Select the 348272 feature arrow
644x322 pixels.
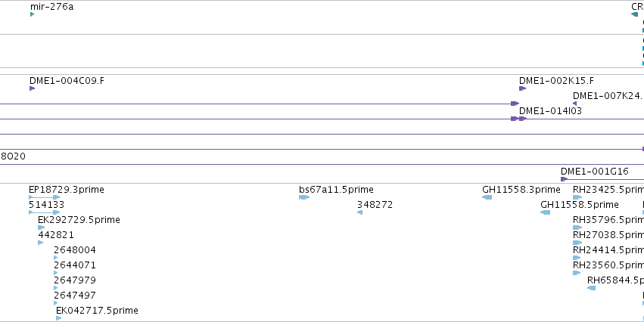pos(359,212)
